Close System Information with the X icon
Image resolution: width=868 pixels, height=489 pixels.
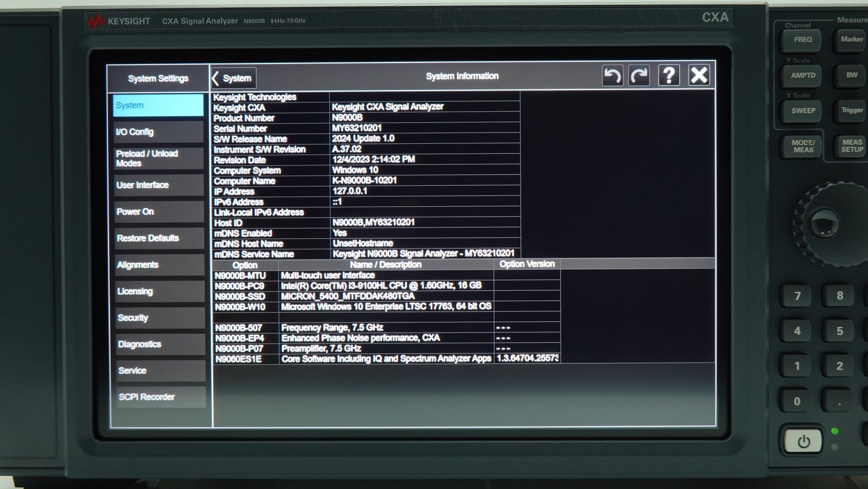[x=699, y=75]
